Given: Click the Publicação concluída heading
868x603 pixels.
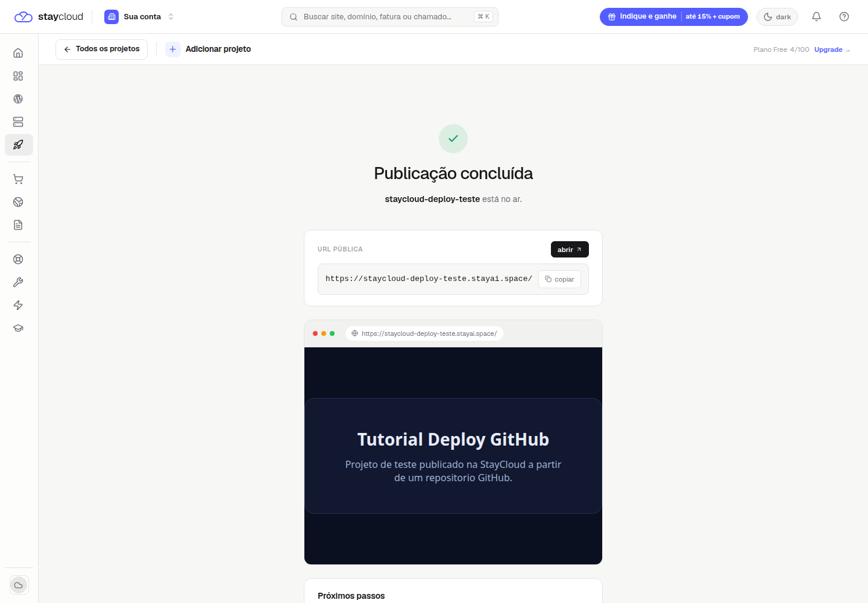Looking at the screenshot, I should click(x=453, y=174).
